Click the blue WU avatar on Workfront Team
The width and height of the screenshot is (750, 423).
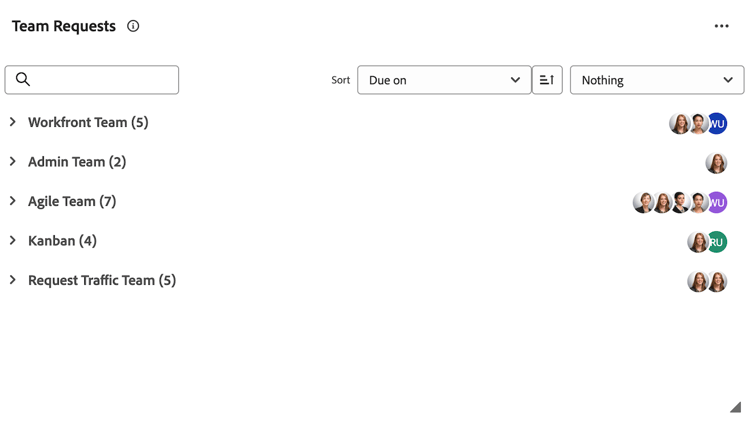click(x=716, y=123)
